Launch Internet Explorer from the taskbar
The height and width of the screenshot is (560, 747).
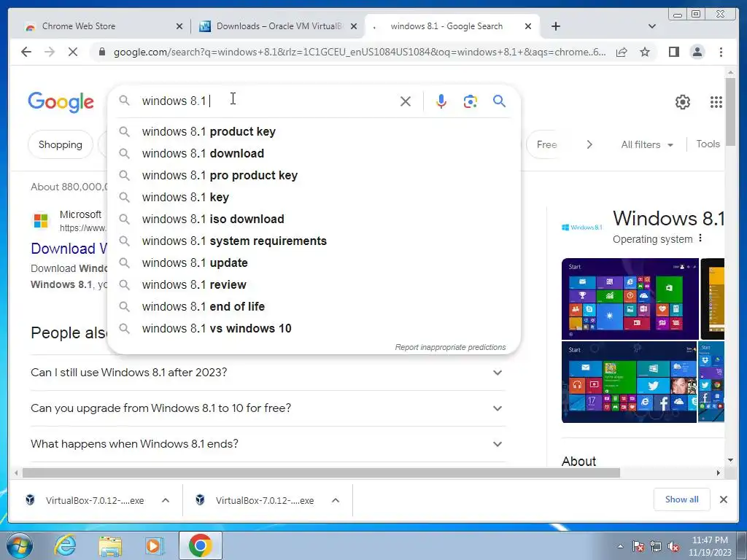[65, 545]
